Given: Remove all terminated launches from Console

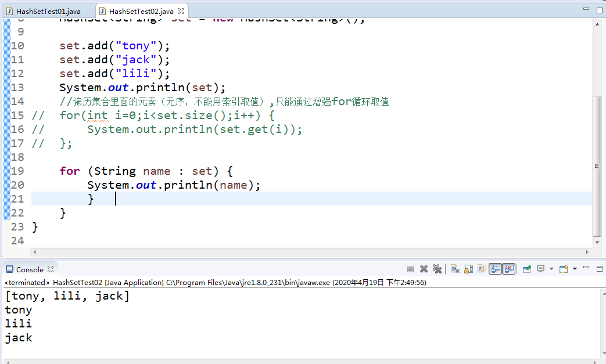Looking at the screenshot, I should tap(437, 269).
